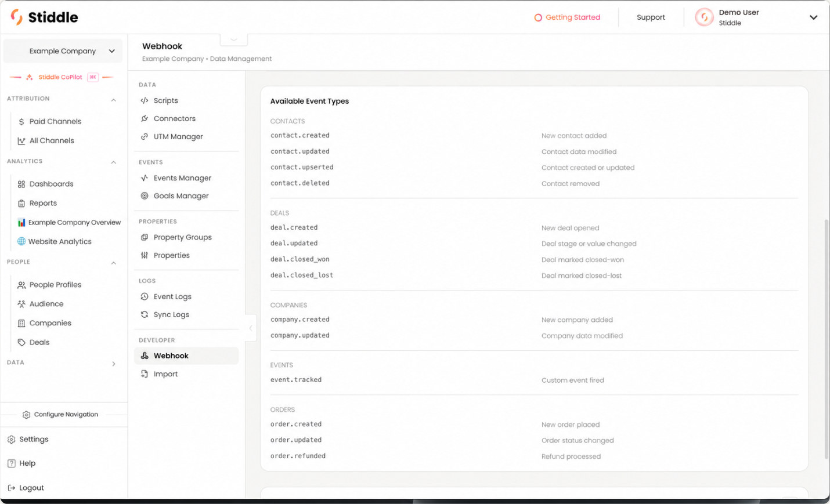Screen dimensions: 830x504
Task: Collapse the secondary panel with arrow handle
Action: coord(251,328)
